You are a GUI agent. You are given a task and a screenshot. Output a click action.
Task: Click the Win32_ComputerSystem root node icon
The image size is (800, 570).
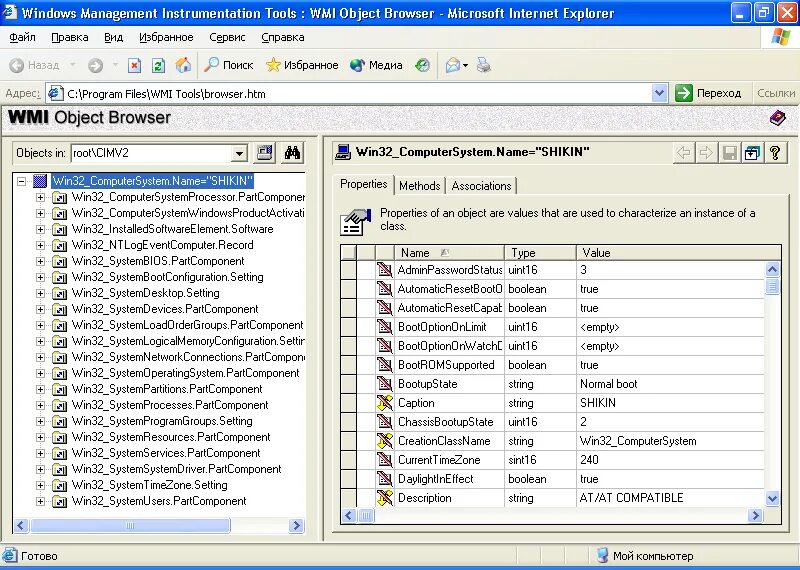tap(40, 181)
